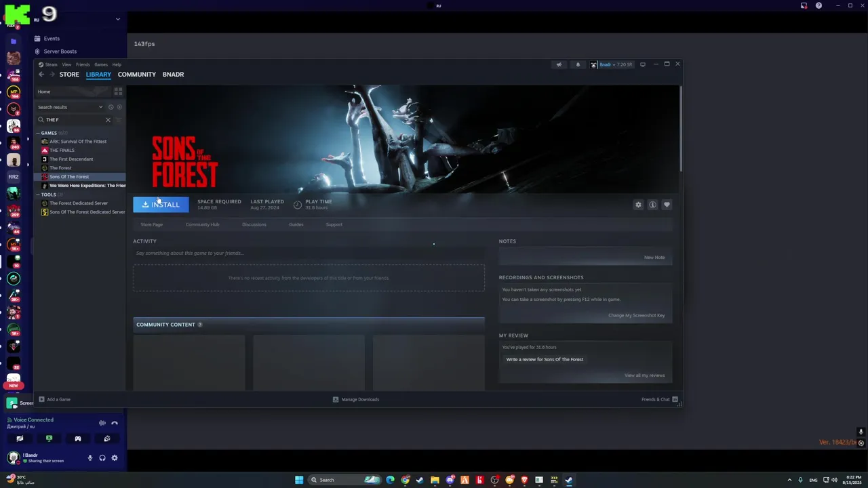Add Sons Of The Forest to favorites heart
Image resolution: width=868 pixels, height=488 pixels.
pos(667,205)
